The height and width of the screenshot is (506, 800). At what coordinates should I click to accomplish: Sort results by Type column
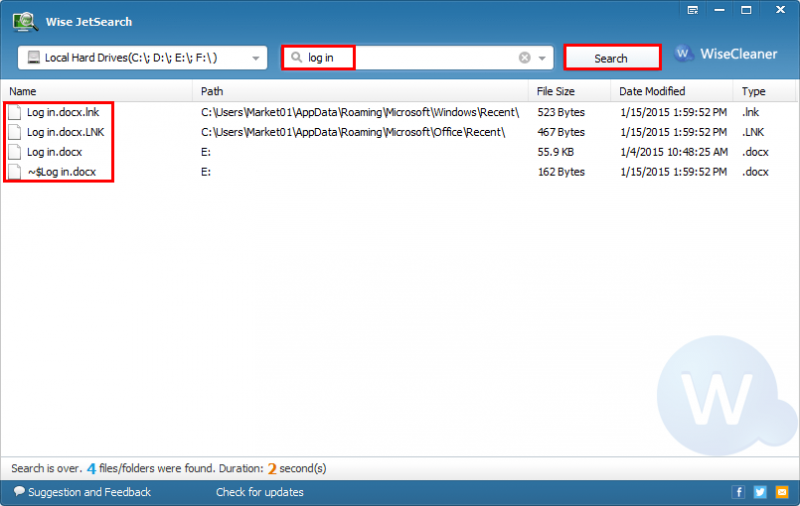click(x=764, y=91)
